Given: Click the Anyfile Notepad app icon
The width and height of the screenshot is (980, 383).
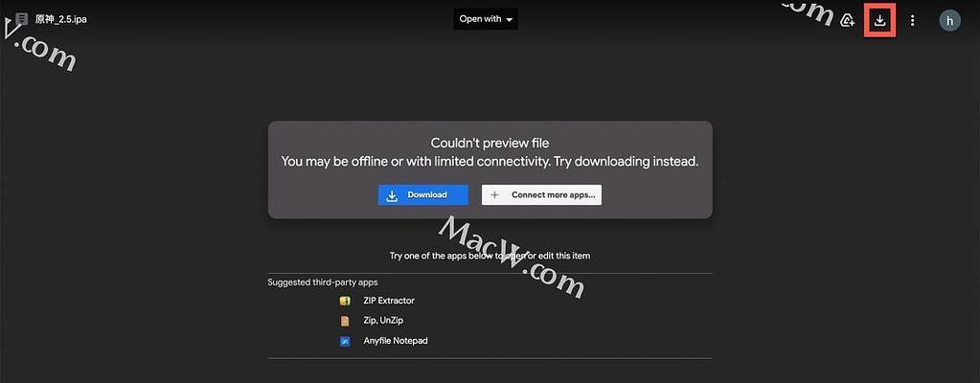Looking at the screenshot, I should pos(345,342).
